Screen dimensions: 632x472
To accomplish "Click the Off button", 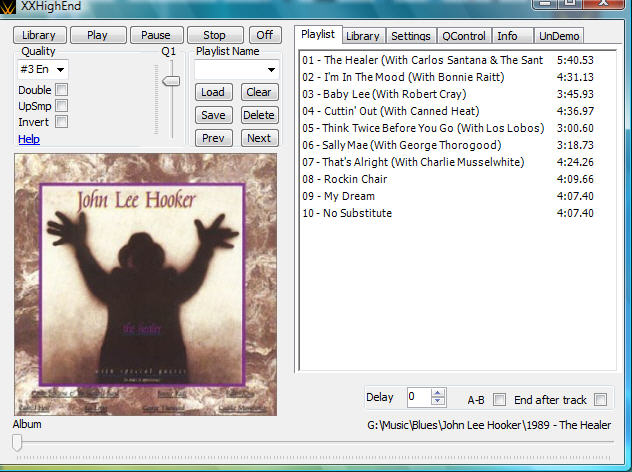I will click(x=265, y=35).
